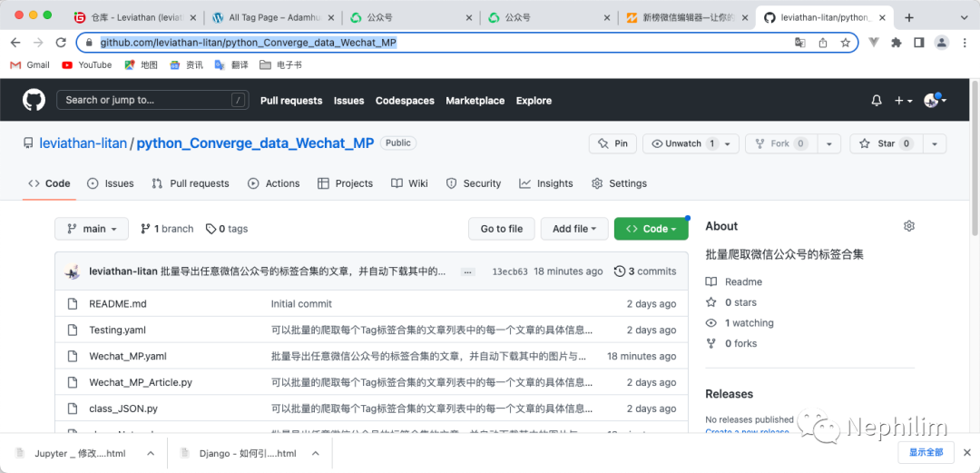Viewport: 980px width, 473px height.
Task: Open the Projects tab
Action: [345, 183]
